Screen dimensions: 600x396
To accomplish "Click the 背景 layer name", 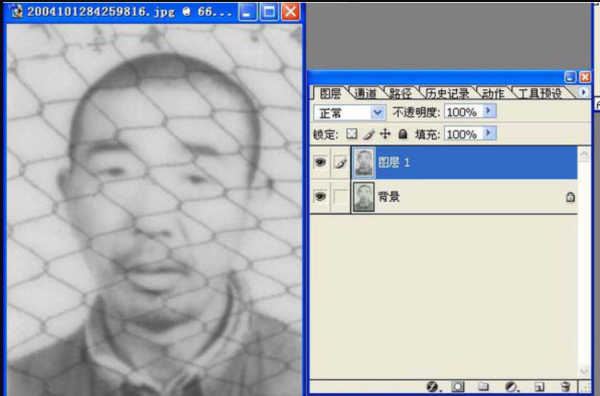I will click(x=389, y=197).
